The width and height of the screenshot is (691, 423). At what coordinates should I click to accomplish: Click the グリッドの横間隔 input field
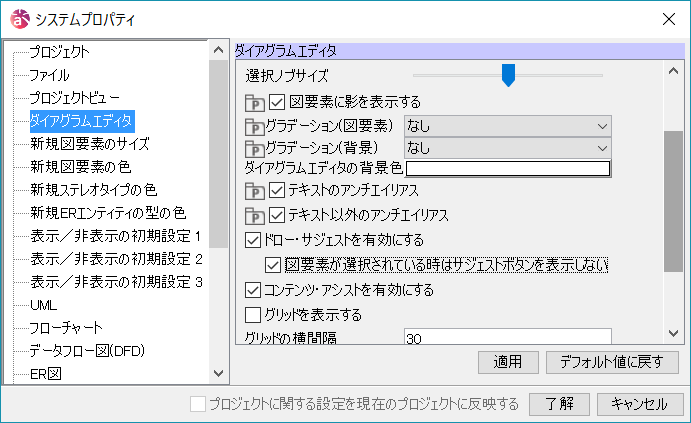pos(507,338)
